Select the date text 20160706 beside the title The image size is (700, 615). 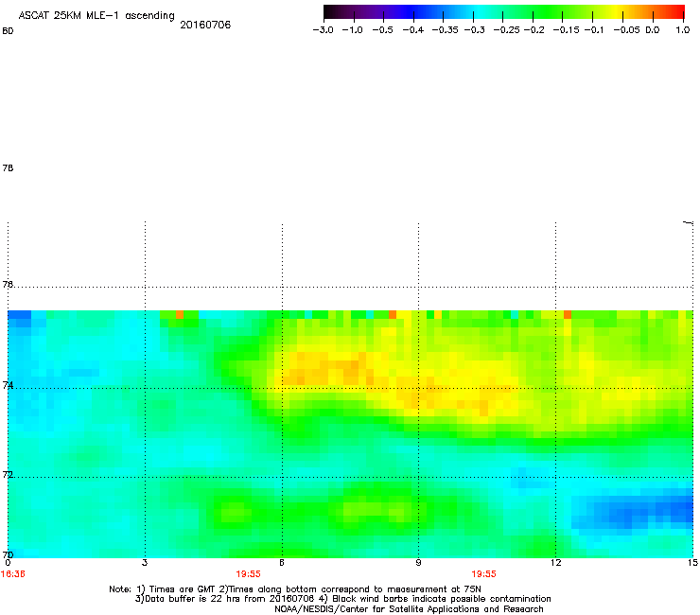coord(205,25)
